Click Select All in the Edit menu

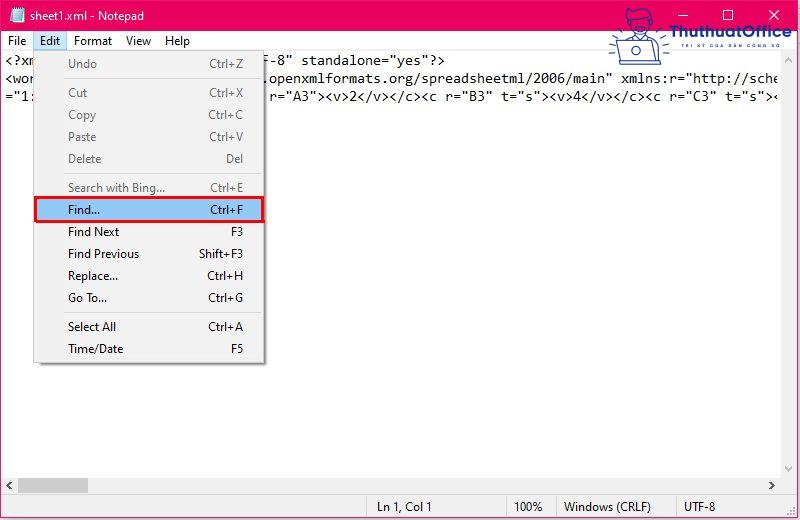[149, 327]
